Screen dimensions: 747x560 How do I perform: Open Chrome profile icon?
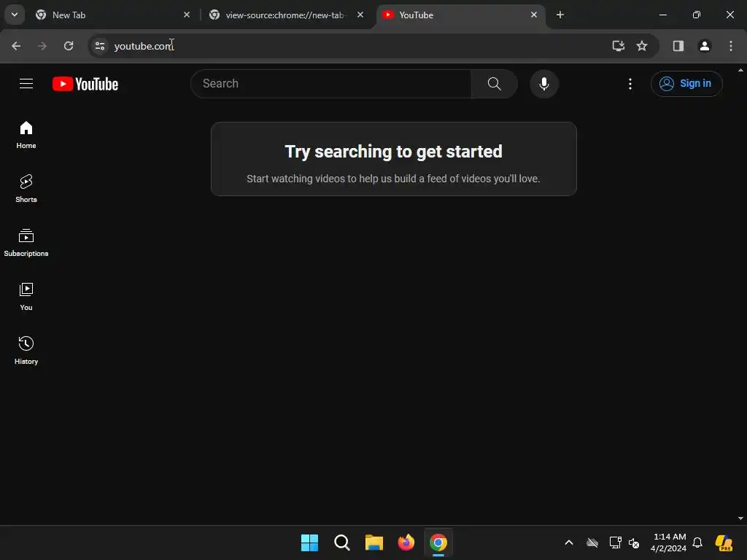click(x=704, y=46)
